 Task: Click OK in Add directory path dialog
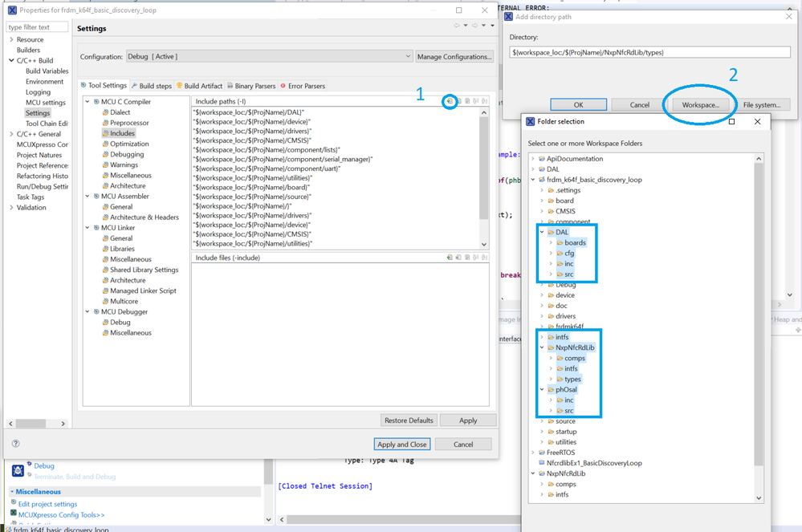pyautogui.click(x=579, y=105)
